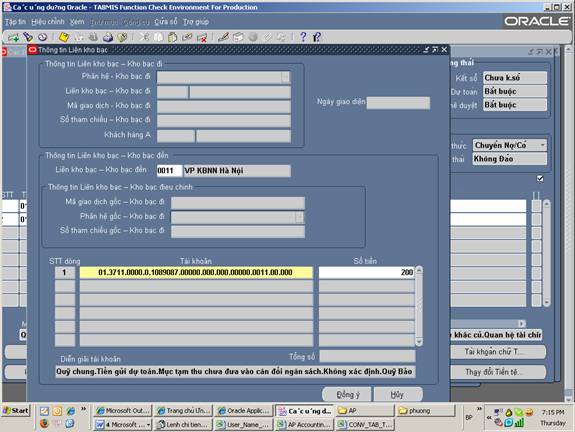Expand hidden quick launch icons chevron
Viewport: 575px width, 432px height.
click(x=83, y=409)
